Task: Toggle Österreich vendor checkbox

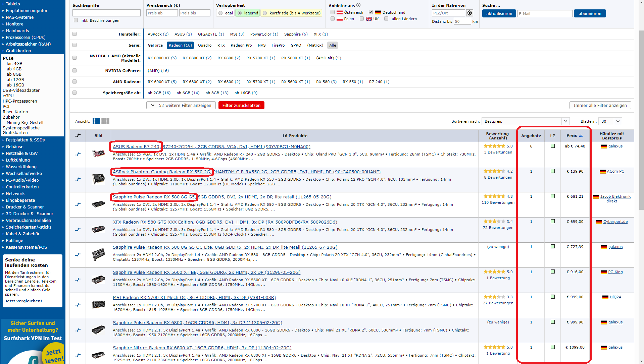Action: 333,12
